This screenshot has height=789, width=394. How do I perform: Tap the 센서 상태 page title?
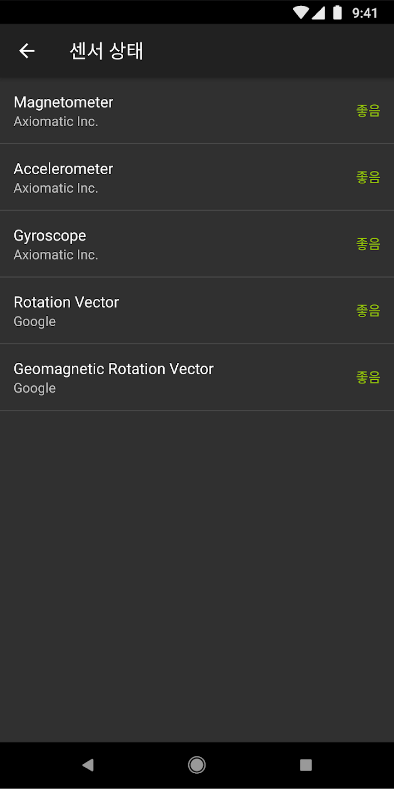(106, 51)
